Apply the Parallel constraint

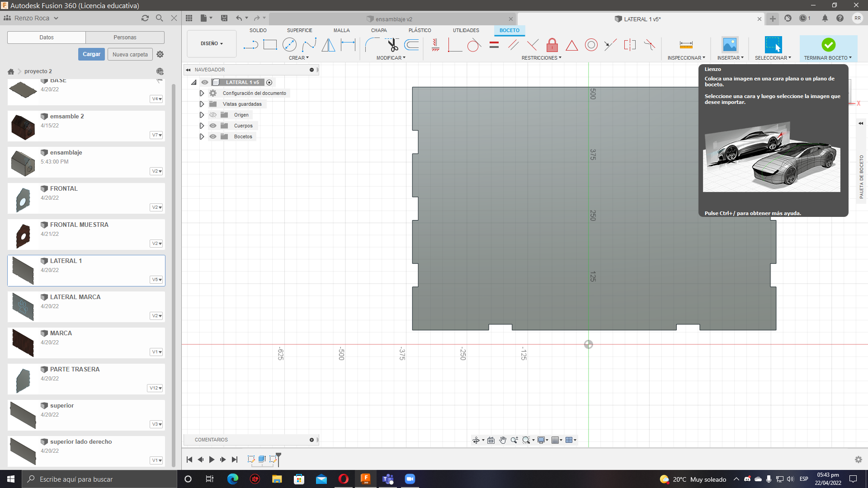click(x=513, y=45)
